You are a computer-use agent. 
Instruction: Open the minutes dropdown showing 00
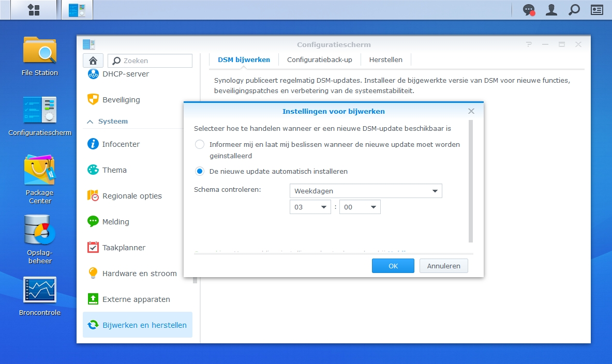coord(360,206)
